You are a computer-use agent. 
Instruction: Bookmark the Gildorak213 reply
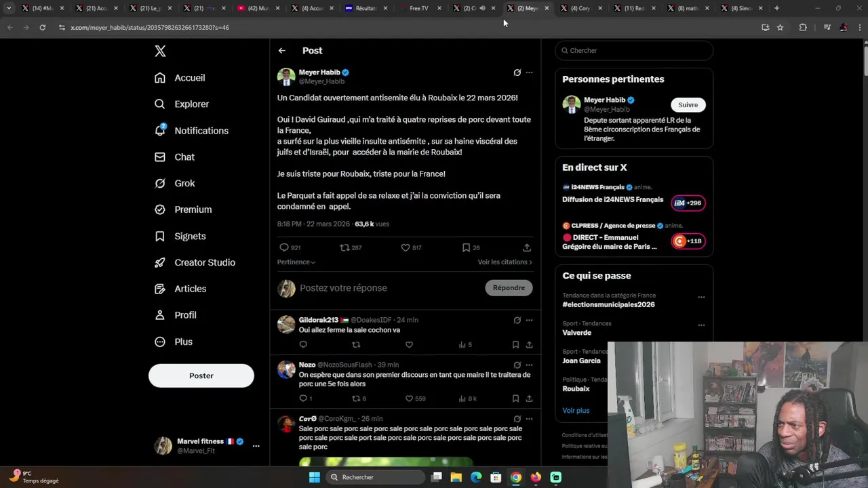[x=515, y=345]
